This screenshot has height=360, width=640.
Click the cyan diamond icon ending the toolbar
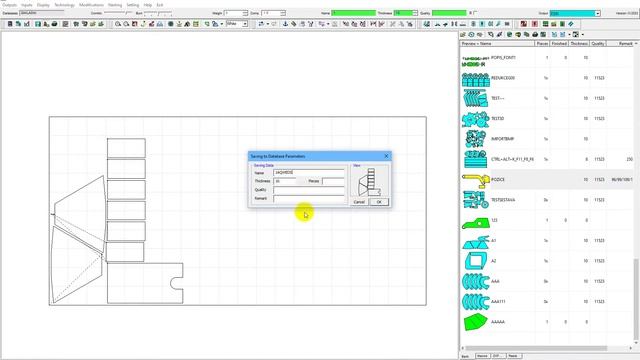[x=571, y=24]
